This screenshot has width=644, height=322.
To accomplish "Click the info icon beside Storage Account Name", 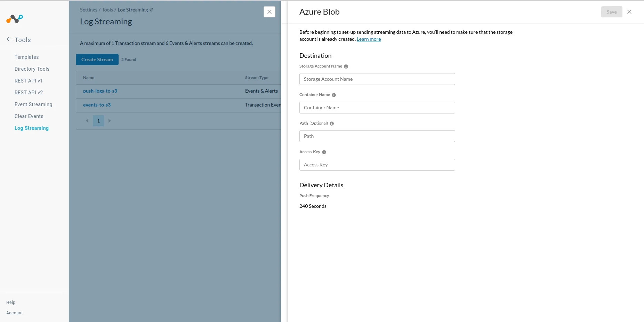I will (x=346, y=66).
